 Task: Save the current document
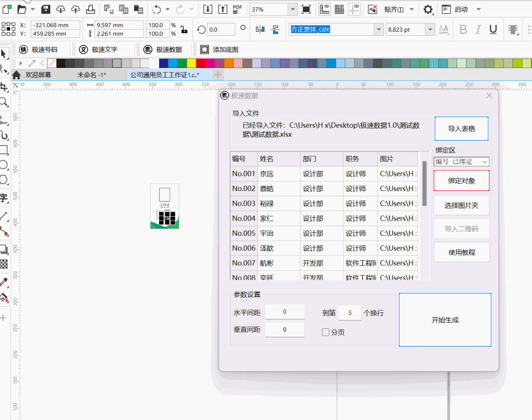click(x=46, y=9)
